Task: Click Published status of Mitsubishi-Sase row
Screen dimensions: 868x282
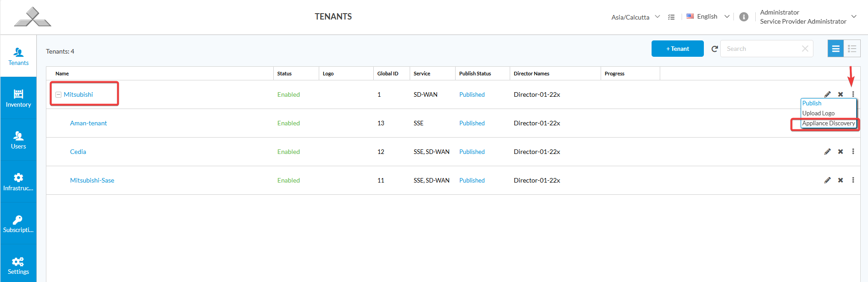Action: click(472, 180)
